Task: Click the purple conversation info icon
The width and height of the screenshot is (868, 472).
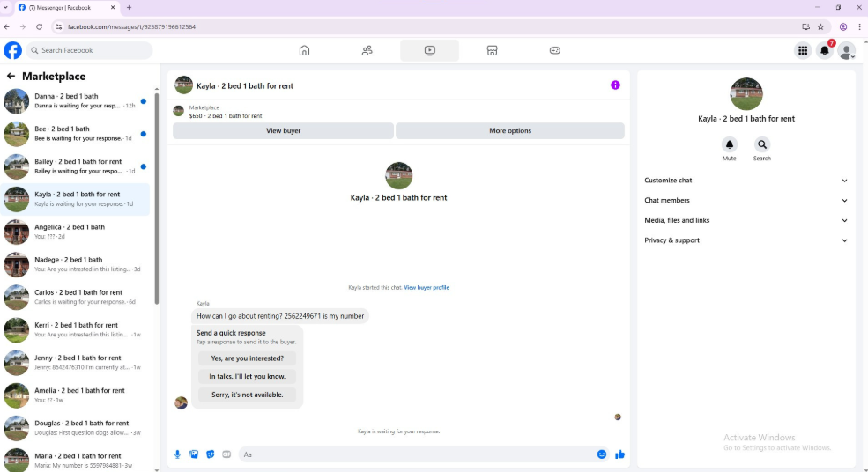Action: click(x=615, y=85)
